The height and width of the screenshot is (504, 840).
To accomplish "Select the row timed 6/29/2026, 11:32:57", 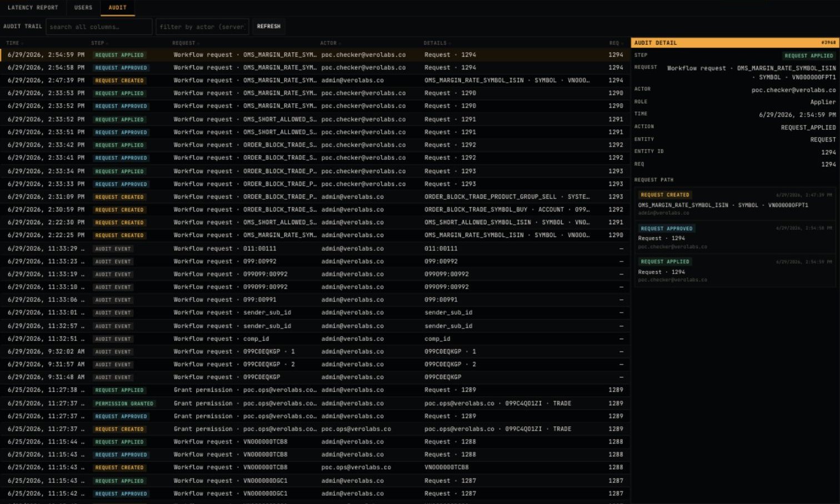I will tap(315, 326).
